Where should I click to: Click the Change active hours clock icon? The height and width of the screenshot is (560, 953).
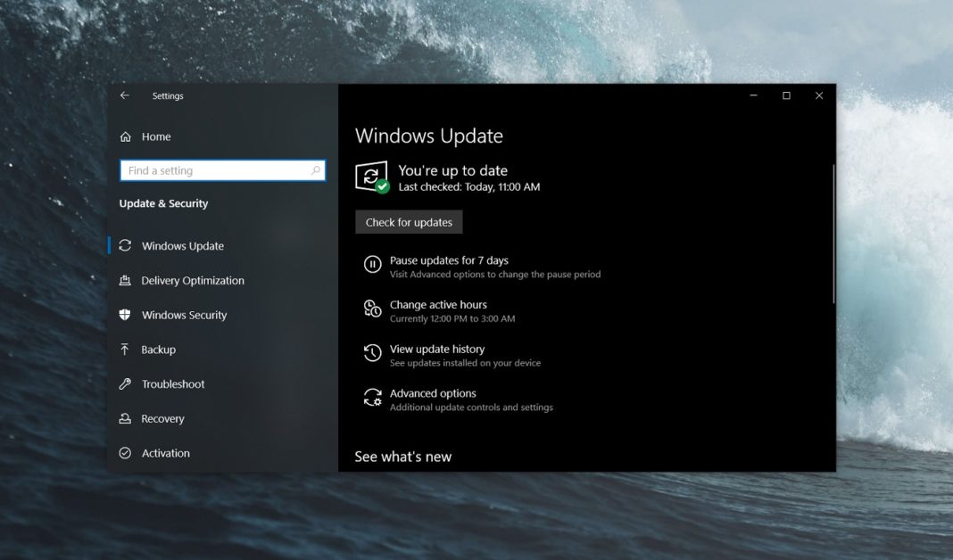coord(372,309)
